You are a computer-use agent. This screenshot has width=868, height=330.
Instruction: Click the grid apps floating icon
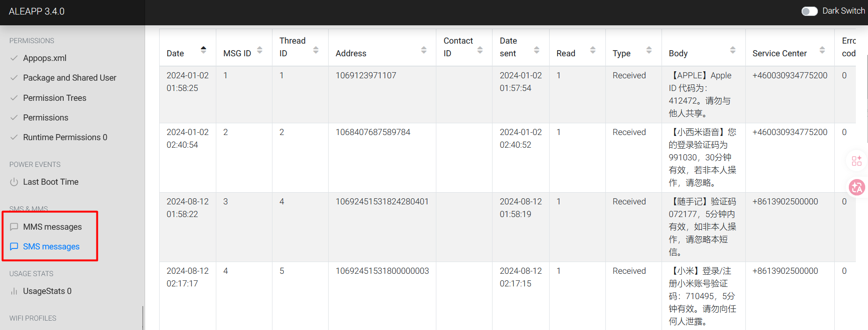(857, 161)
